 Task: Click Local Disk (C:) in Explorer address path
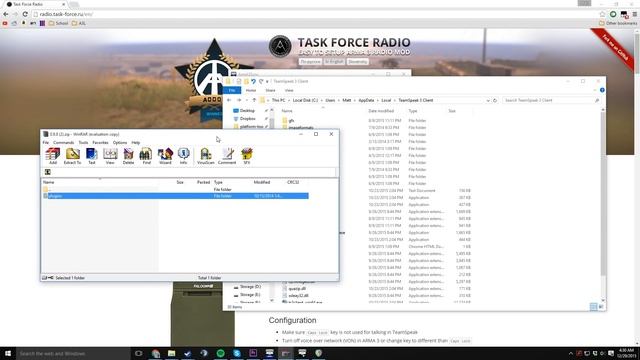[305, 100]
